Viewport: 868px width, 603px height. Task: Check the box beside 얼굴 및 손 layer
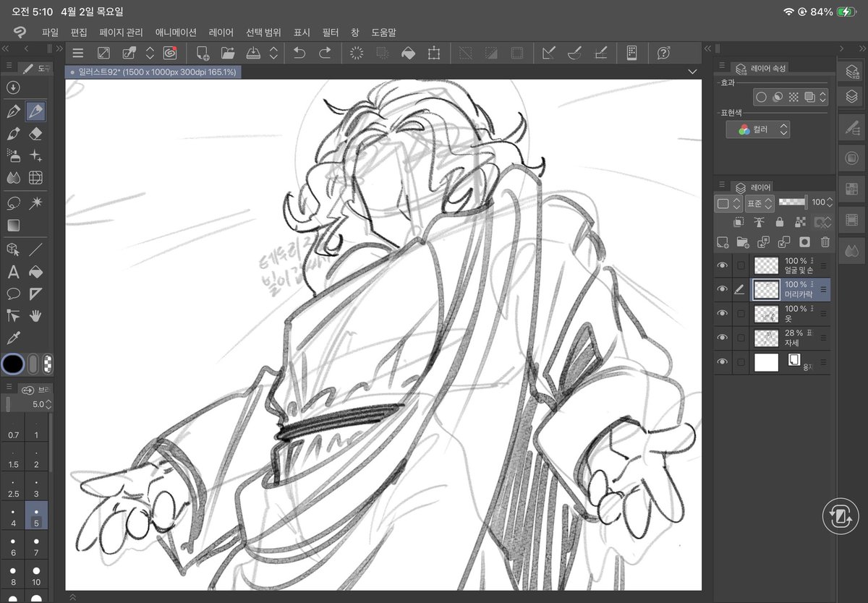pos(741,266)
